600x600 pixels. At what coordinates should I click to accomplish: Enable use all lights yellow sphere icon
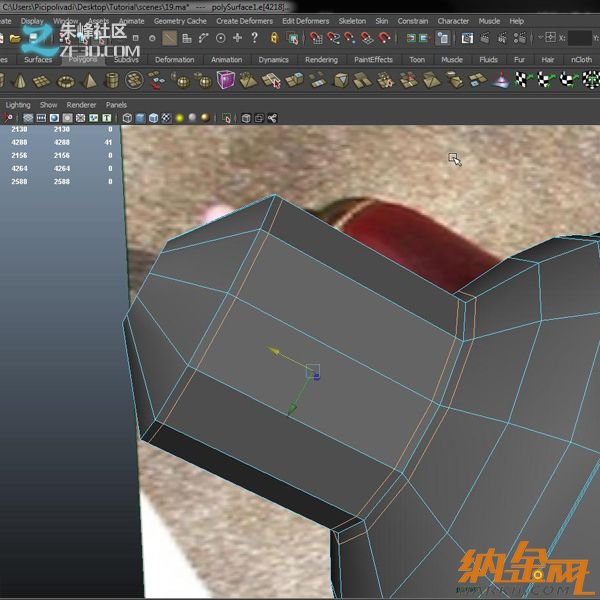(x=179, y=118)
